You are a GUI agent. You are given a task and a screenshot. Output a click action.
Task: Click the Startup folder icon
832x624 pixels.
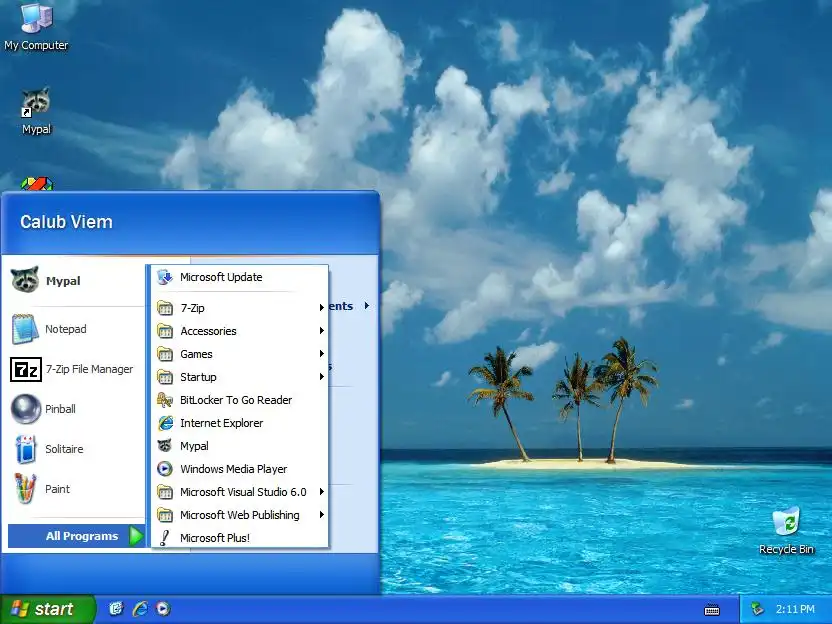click(165, 377)
